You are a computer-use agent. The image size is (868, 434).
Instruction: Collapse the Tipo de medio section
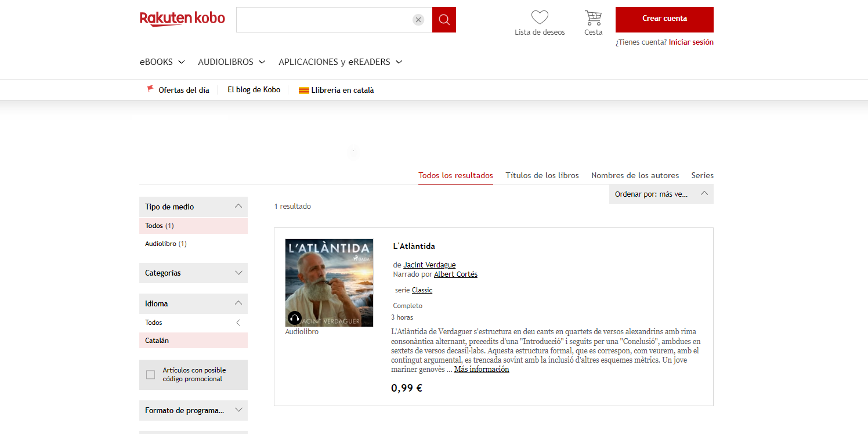point(238,206)
